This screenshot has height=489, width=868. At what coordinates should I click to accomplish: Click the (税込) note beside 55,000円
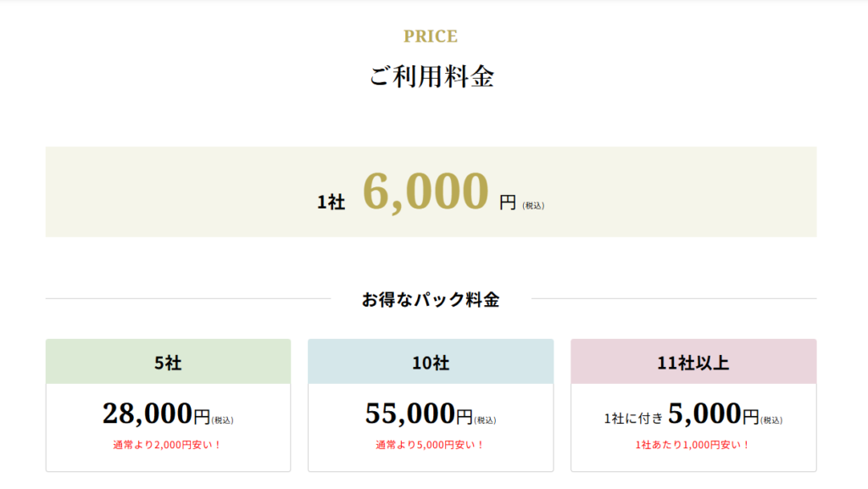click(485, 420)
